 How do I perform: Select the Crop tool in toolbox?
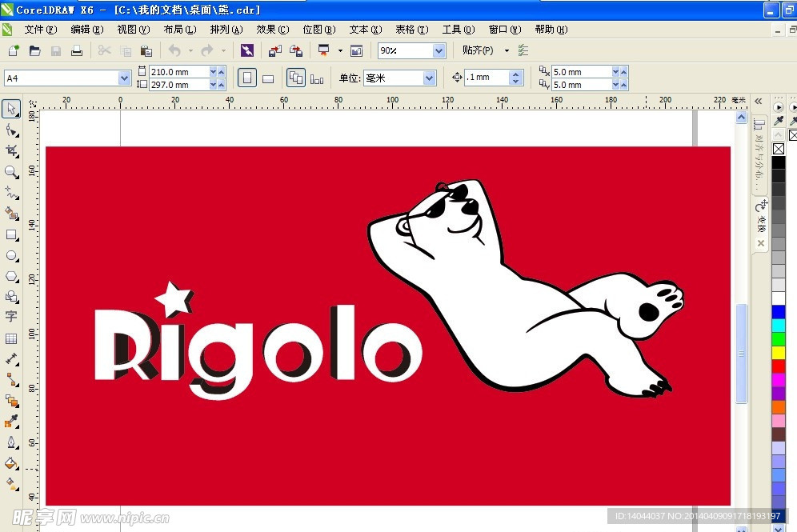(x=11, y=151)
